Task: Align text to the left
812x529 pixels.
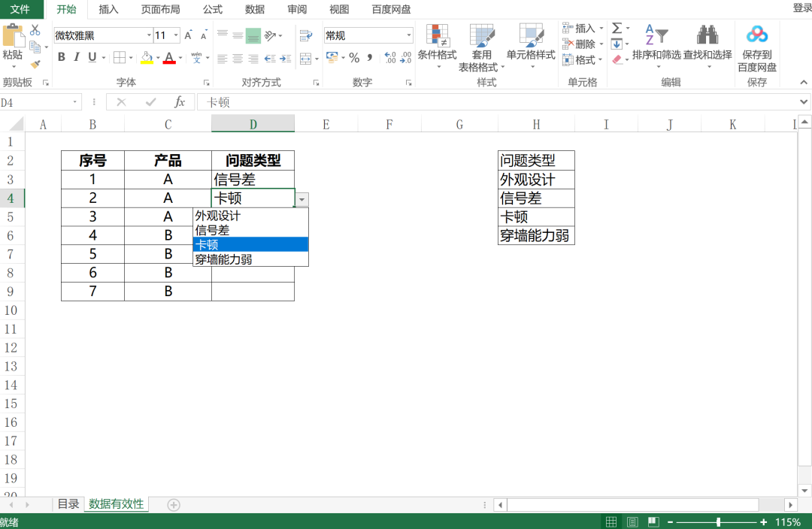Action: pyautogui.click(x=222, y=59)
